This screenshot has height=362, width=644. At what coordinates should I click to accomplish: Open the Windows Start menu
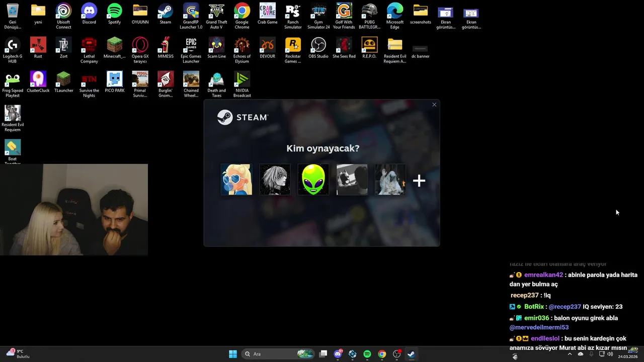[233, 354]
